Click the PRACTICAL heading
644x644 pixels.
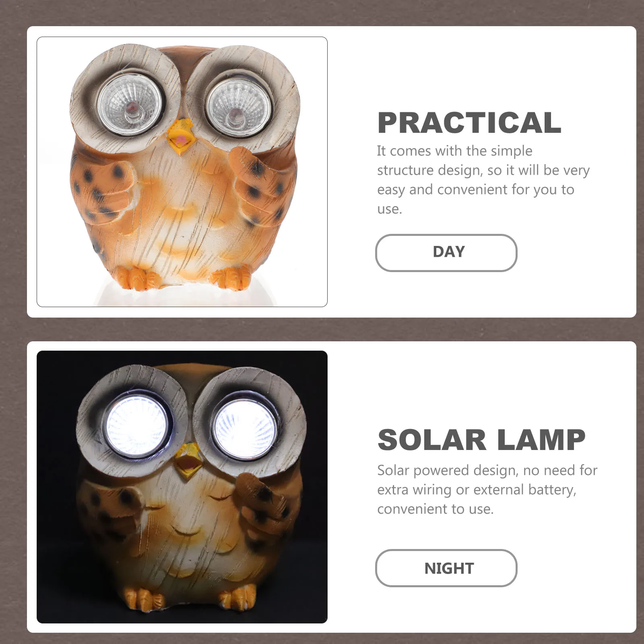click(x=469, y=123)
